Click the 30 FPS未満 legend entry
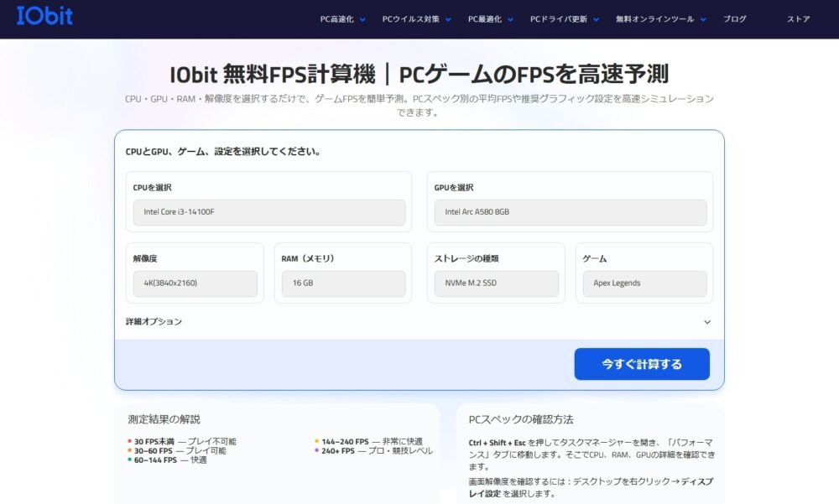 (182, 441)
